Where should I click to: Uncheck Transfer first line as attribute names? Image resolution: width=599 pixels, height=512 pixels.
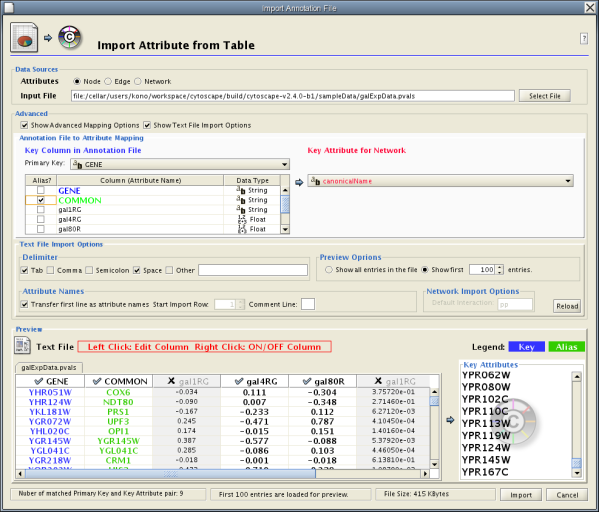[24, 305]
